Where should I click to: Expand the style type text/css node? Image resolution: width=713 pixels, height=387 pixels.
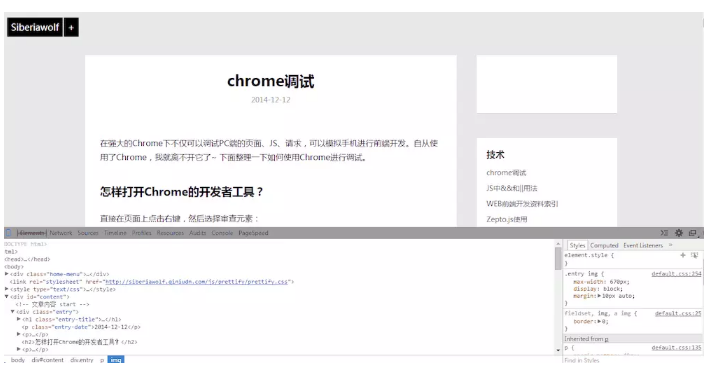tap(6, 289)
